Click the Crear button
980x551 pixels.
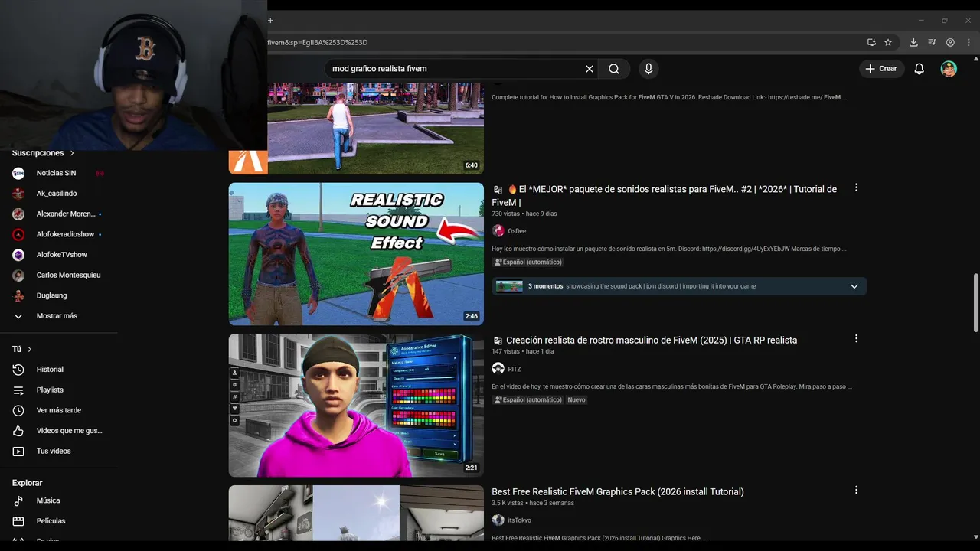coord(880,69)
